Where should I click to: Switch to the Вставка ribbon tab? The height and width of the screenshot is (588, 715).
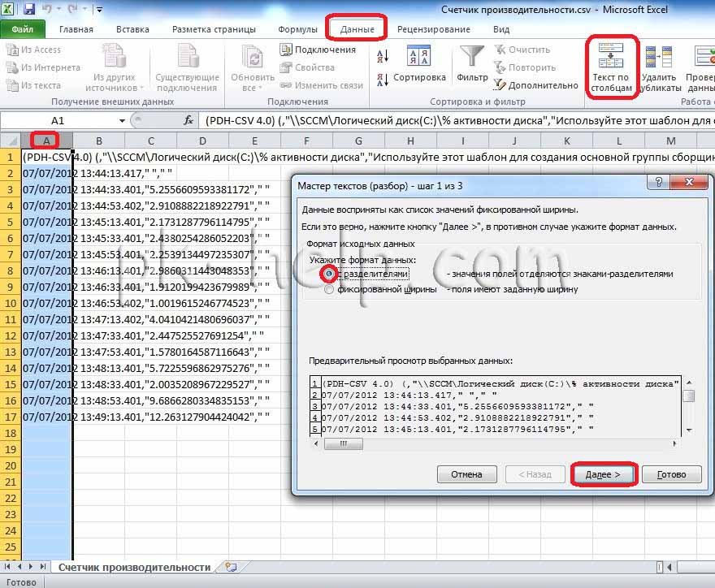[x=132, y=29]
